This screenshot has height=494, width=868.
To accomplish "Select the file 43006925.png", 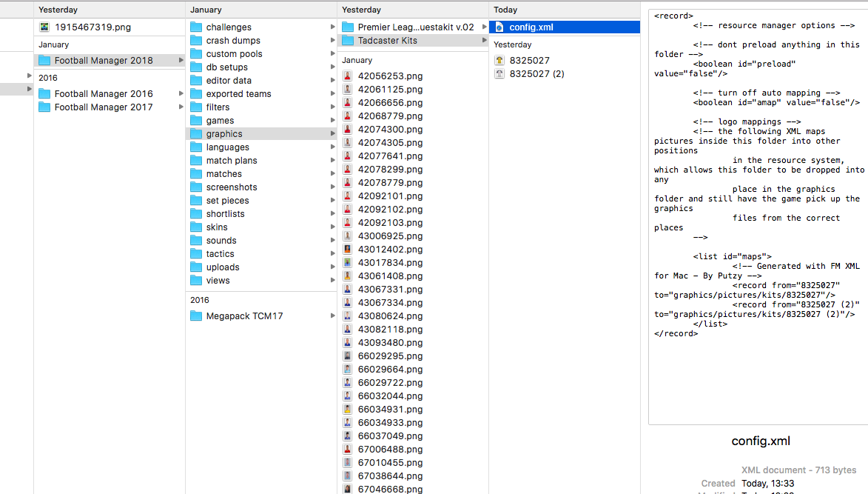I will pyautogui.click(x=390, y=236).
